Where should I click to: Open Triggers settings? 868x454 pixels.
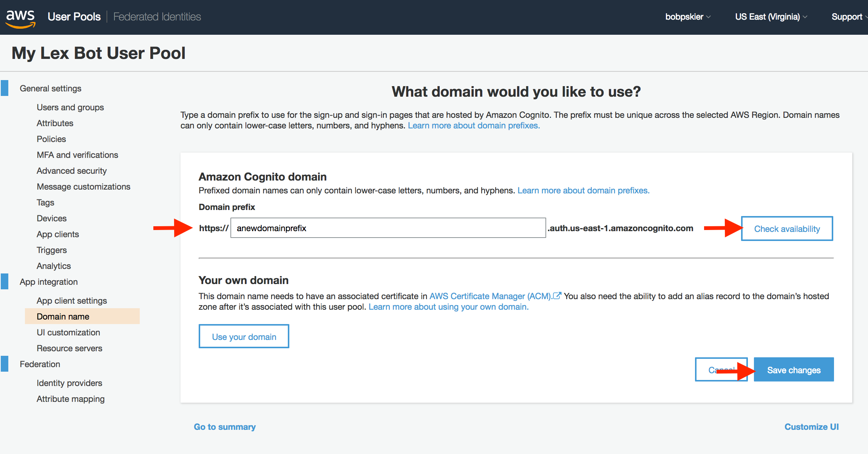point(52,250)
